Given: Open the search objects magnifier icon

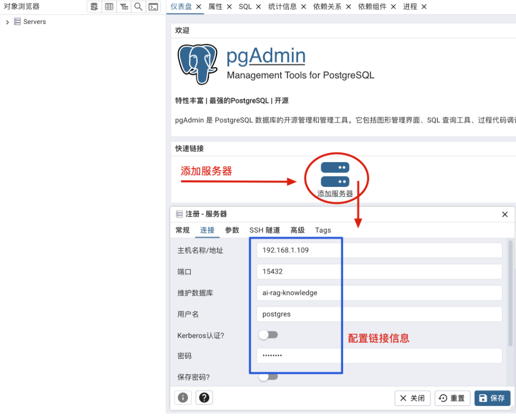Looking at the screenshot, I should pos(139,6).
